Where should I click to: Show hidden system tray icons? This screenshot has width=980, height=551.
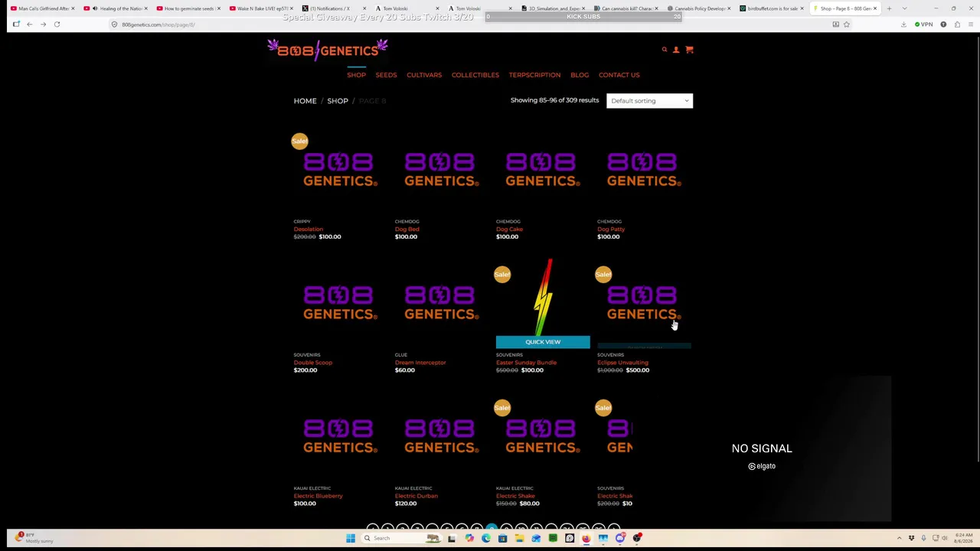click(900, 538)
